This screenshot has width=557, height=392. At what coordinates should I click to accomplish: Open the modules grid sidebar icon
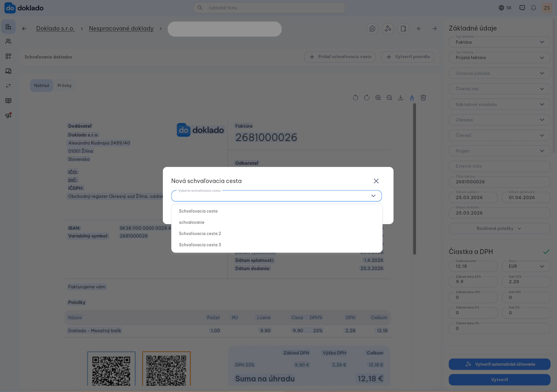pyautogui.click(x=9, y=56)
